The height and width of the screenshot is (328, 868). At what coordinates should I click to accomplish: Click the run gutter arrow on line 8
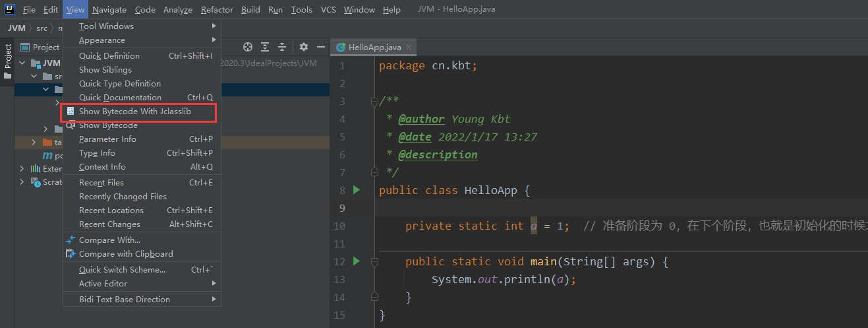[357, 190]
